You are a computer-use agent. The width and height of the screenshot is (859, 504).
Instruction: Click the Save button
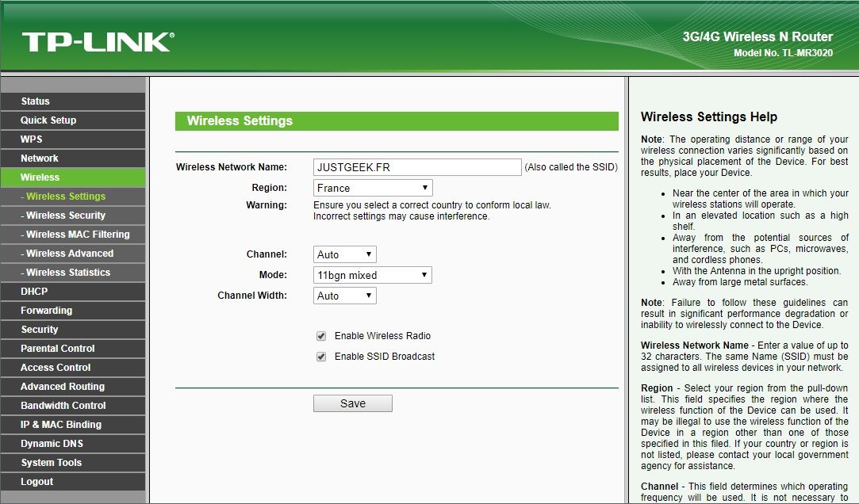point(353,403)
